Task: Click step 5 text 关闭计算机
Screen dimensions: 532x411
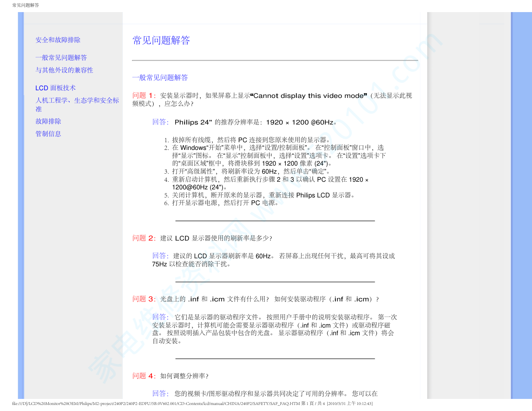Action: [264, 195]
